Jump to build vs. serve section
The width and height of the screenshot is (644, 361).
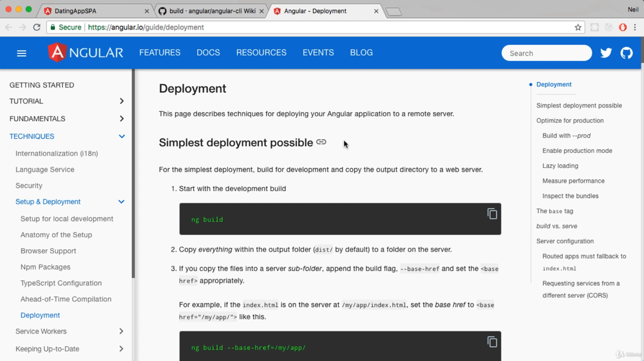point(556,226)
